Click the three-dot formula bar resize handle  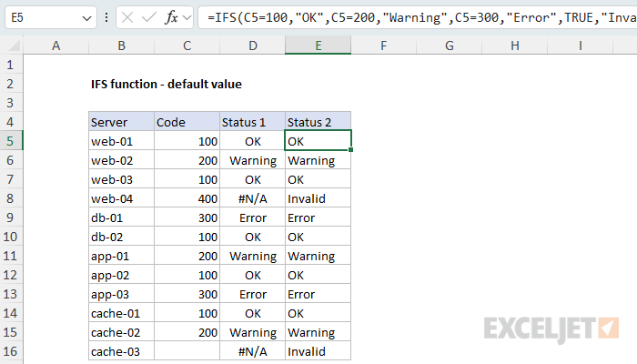(x=106, y=17)
